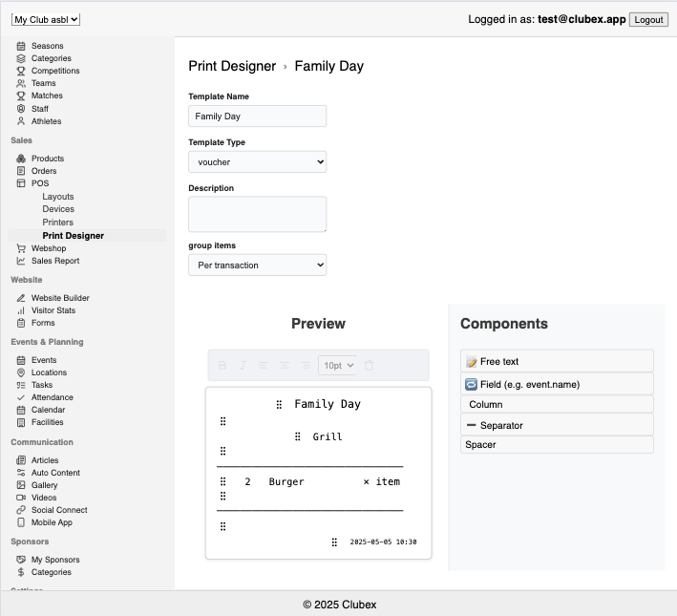Click the Locations pin icon
This screenshot has width=677, height=616.
(x=21, y=372)
